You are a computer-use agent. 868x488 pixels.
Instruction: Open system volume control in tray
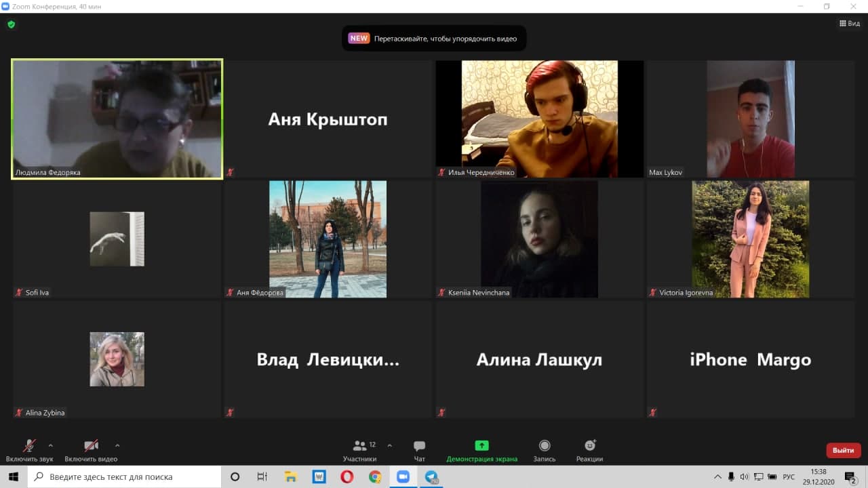point(744,476)
